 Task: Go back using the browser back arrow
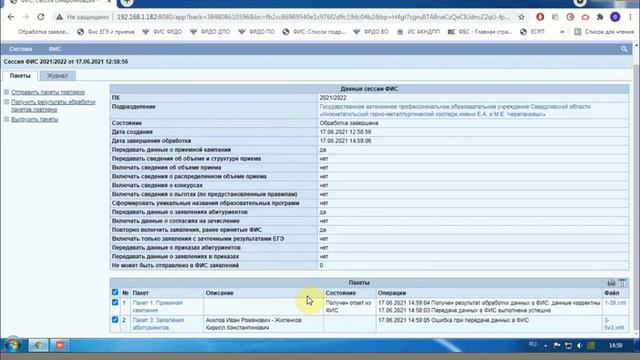pyautogui.click(x=11, y=17)
